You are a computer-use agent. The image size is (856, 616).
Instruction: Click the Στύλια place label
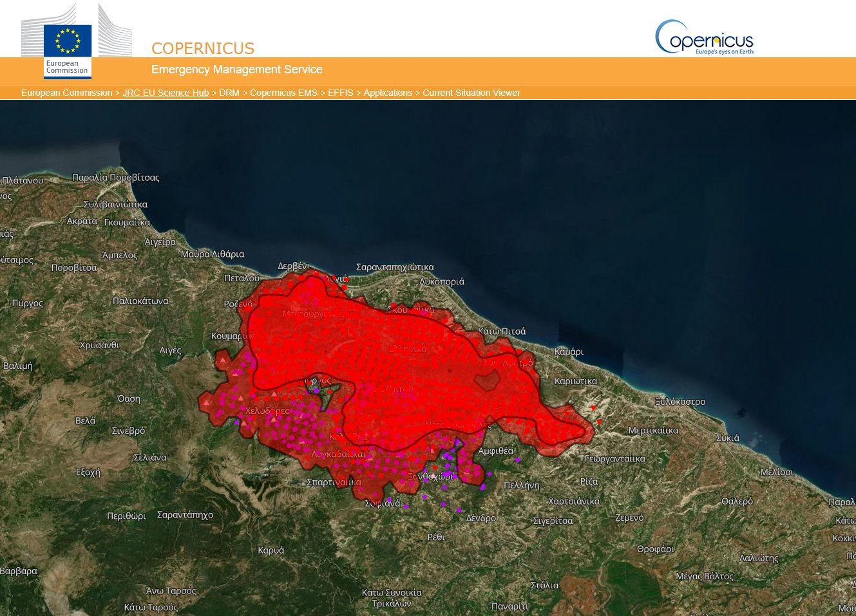pyautogui.click(x=544, y=585)
